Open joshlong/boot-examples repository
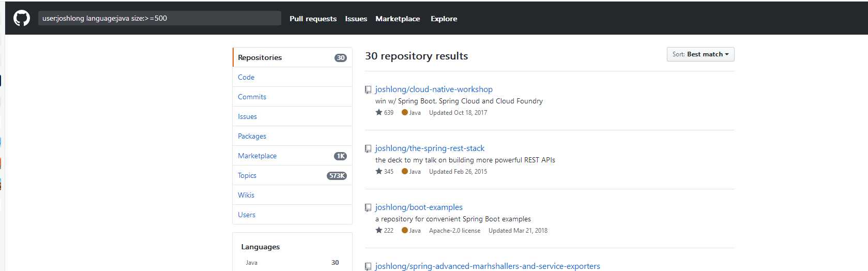The height and width of the screenshot is (271, 868). point(419,207)
